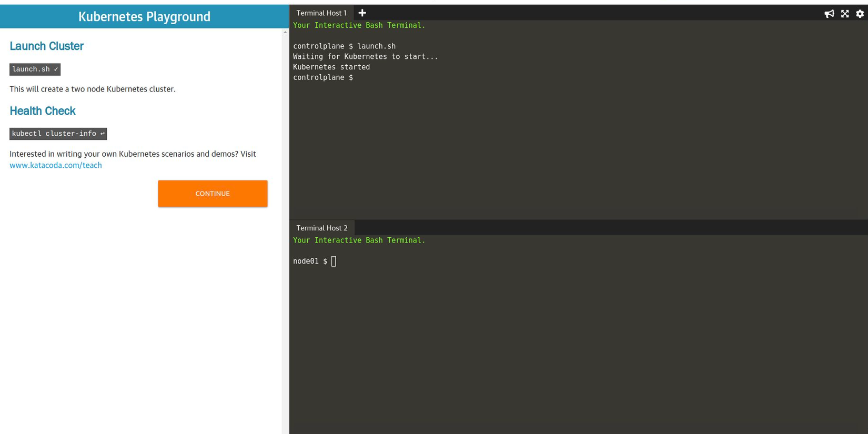The height and width of the screenshot is (434, 868).
Task: Execute the kubectl cluster-info command snippet
Action: pos(58,134)
